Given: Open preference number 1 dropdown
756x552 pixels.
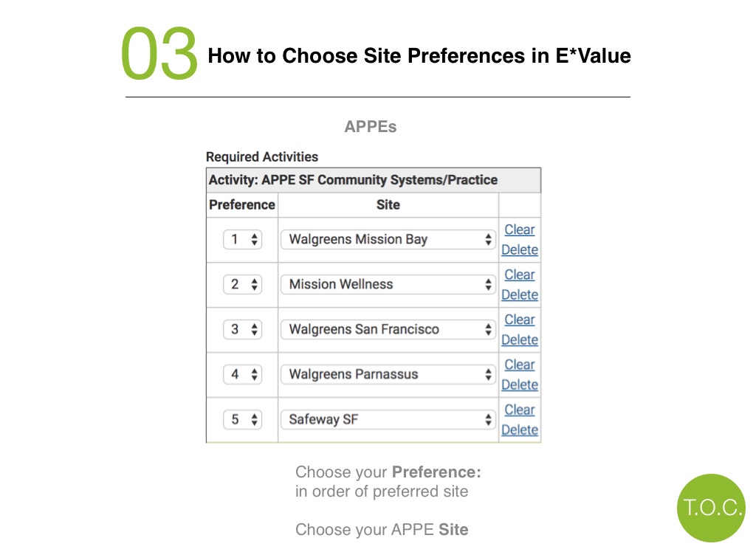Looking at the screenshot, I should (242, 240).
